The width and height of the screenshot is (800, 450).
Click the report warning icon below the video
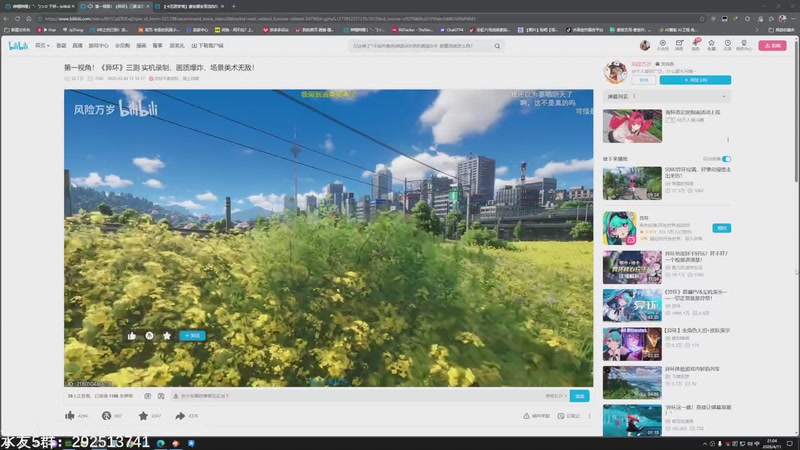pyautogui.click(x=527, y=416)
